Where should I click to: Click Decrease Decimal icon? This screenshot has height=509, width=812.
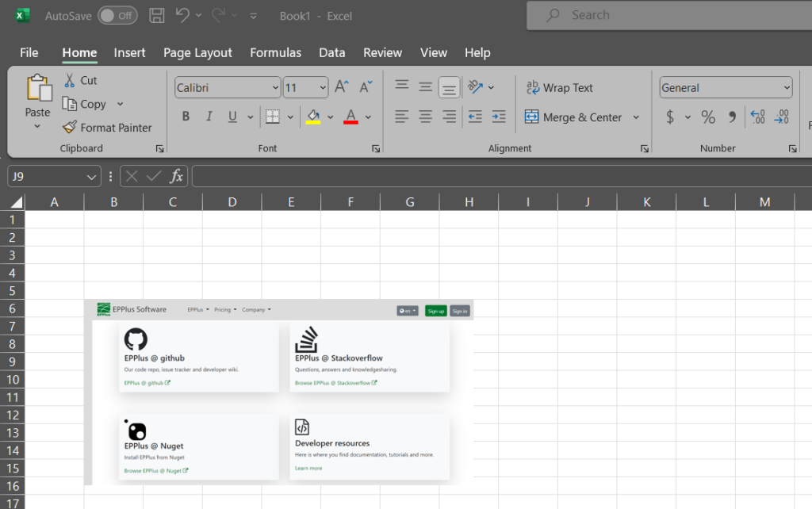781,117
